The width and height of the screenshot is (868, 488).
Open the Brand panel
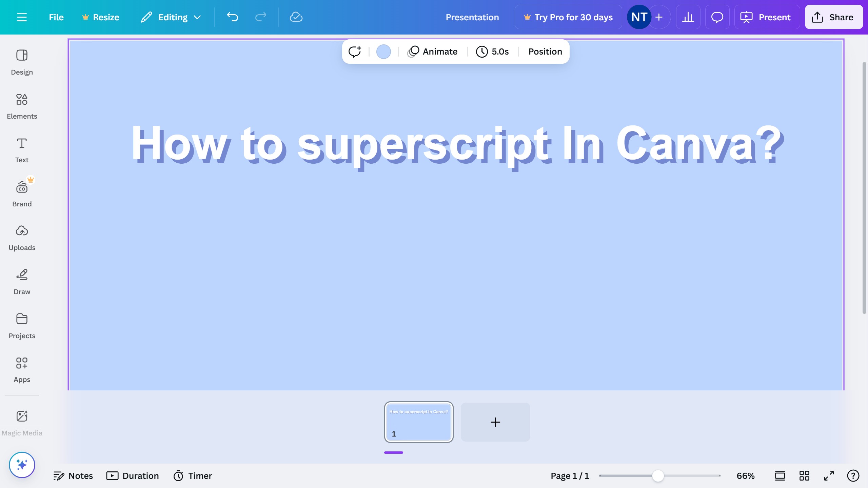tap(22, 192)
